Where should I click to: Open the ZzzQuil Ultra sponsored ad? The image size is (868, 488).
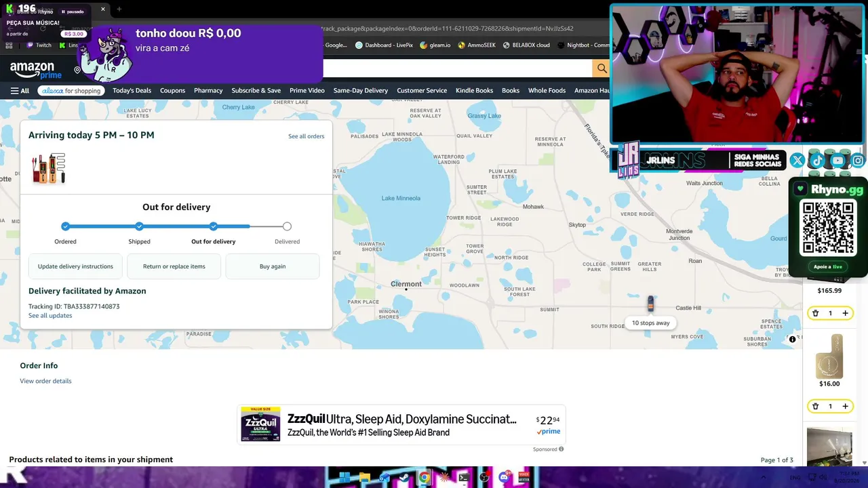[x=401, y=425]
